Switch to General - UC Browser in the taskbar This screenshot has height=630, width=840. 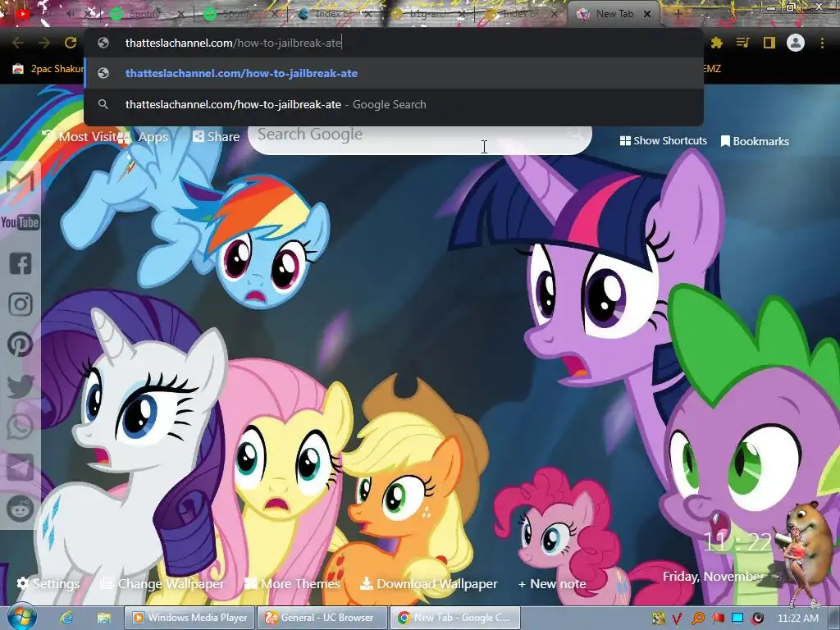pyautogui.click(x=322, y=618)
